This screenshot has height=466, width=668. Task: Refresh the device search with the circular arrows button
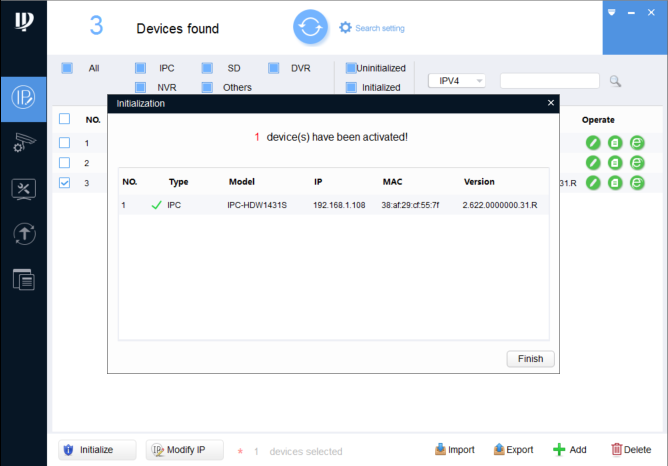(310, 27)
